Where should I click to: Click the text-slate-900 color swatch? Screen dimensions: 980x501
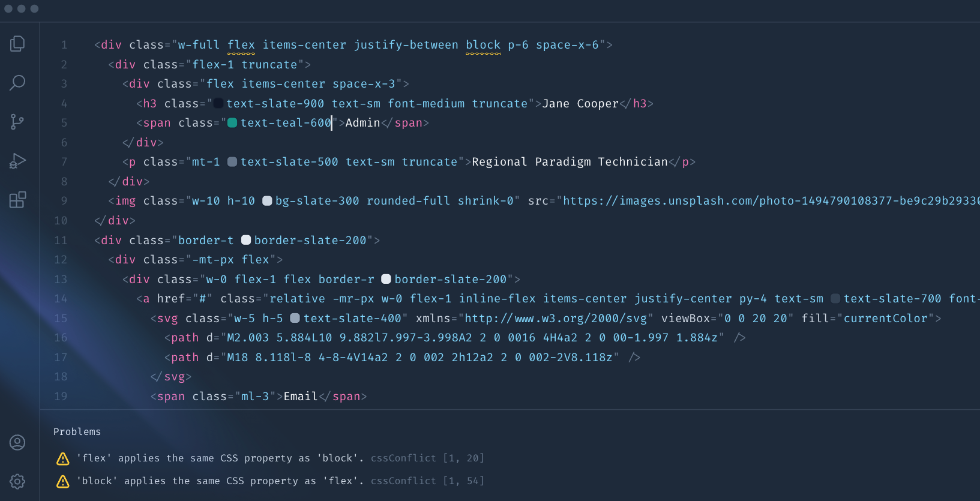pos(218,104)
